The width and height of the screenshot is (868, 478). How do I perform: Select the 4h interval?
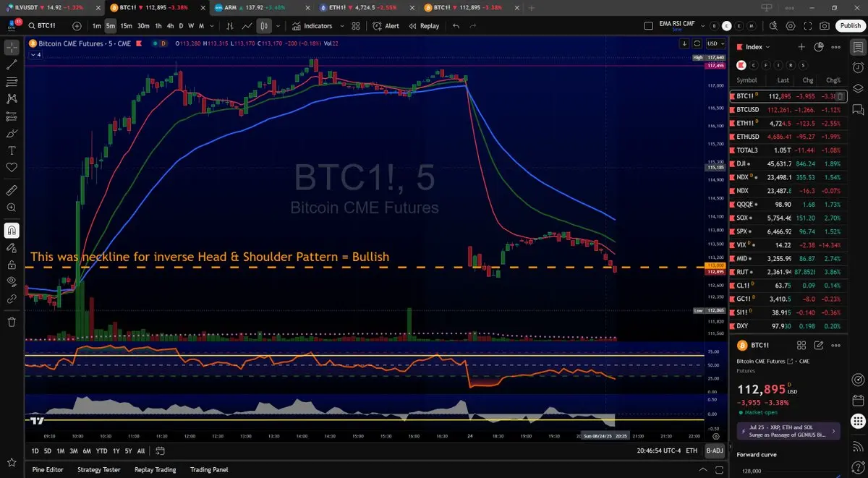click(x=170, y=26)
